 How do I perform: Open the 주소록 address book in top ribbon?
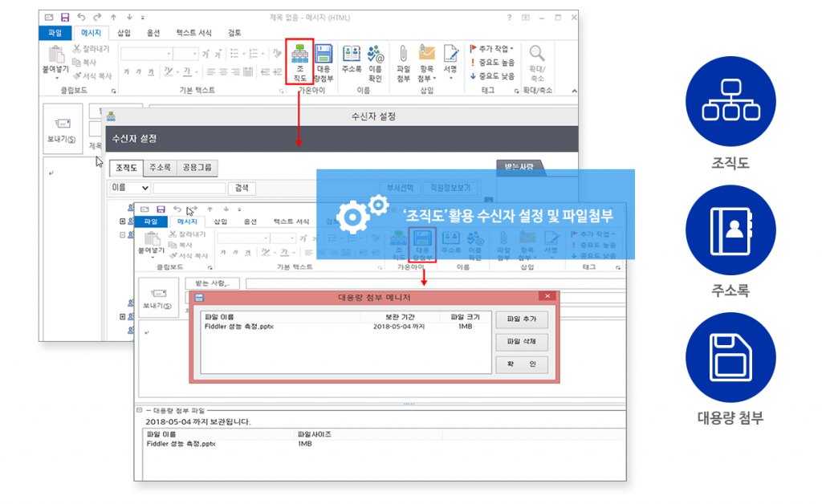pos(352,63)
